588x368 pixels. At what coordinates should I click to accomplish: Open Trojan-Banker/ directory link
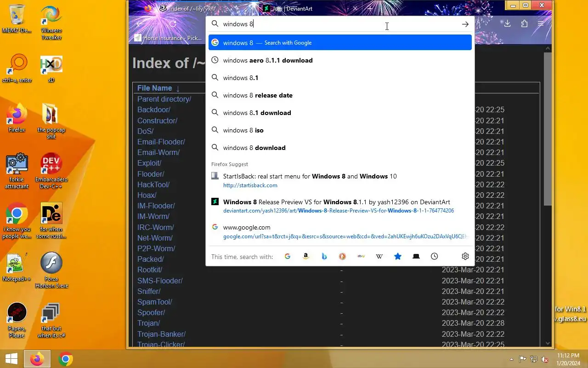pyautogui.click(x=161, y=334)
